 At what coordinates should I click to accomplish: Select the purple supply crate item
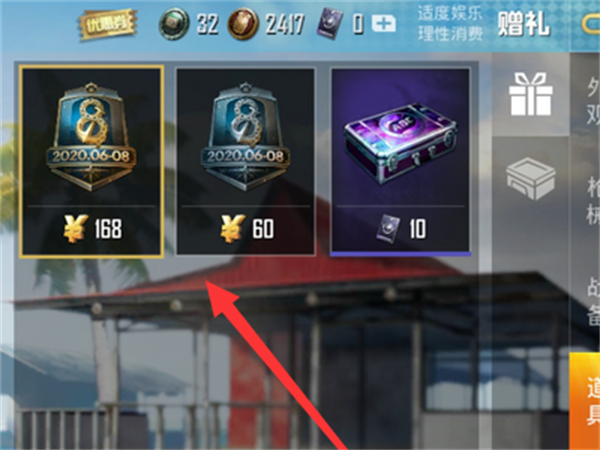(400, 161)
